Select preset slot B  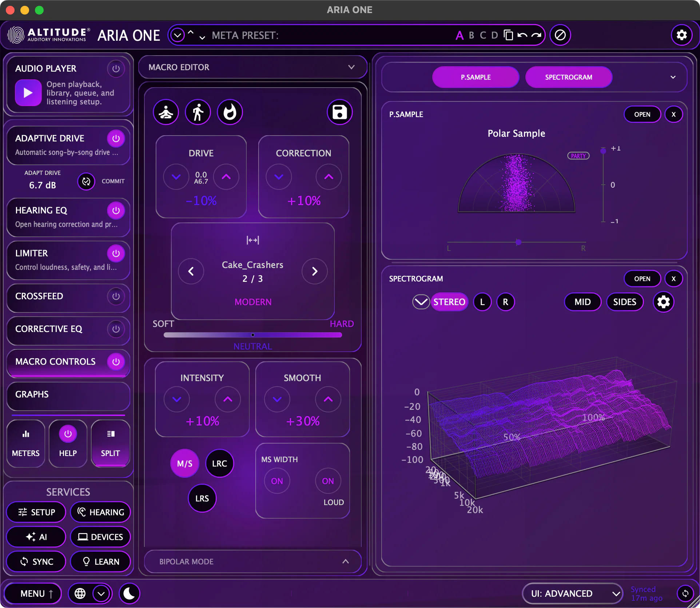coord(472,35)
